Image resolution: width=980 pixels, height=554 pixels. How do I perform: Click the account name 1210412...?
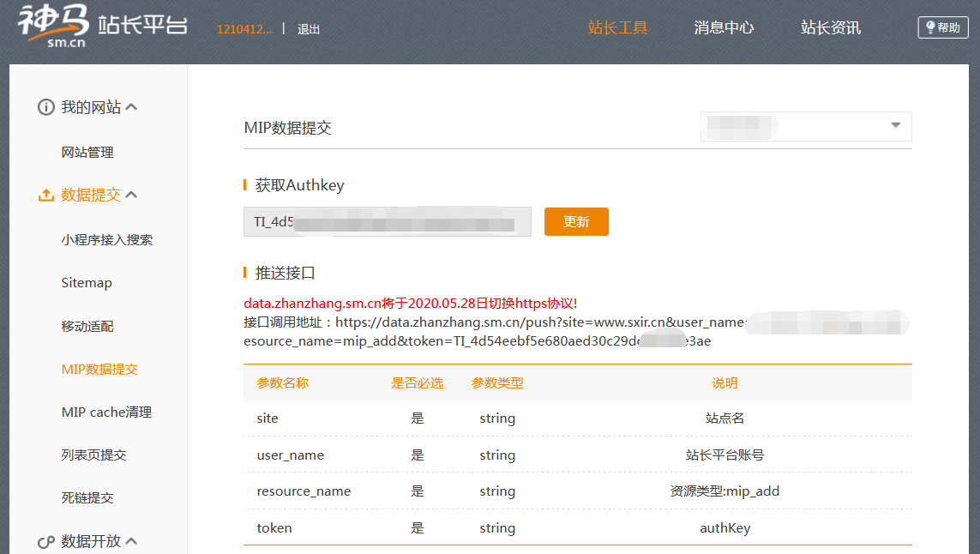click(x=244, y=29)
